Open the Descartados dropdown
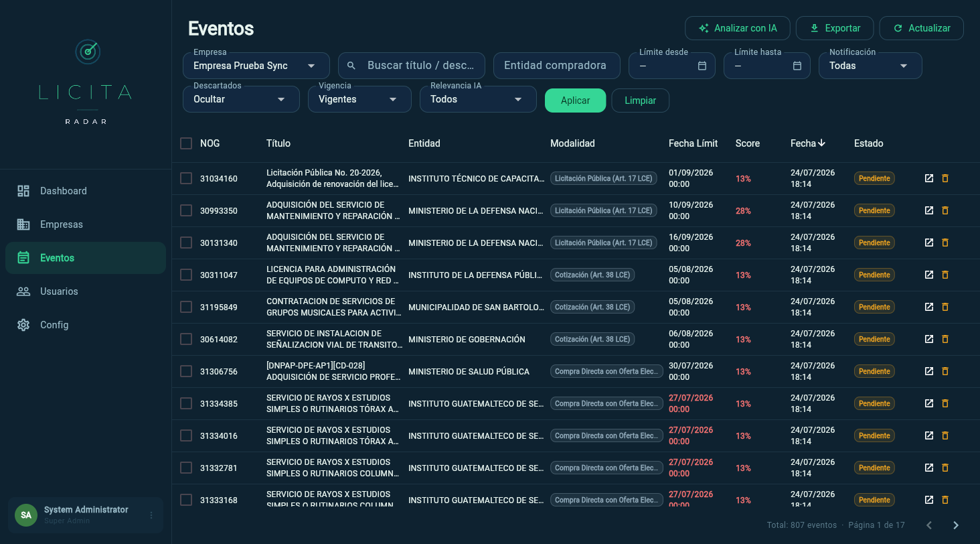980x544 pixels. point(241,99)
